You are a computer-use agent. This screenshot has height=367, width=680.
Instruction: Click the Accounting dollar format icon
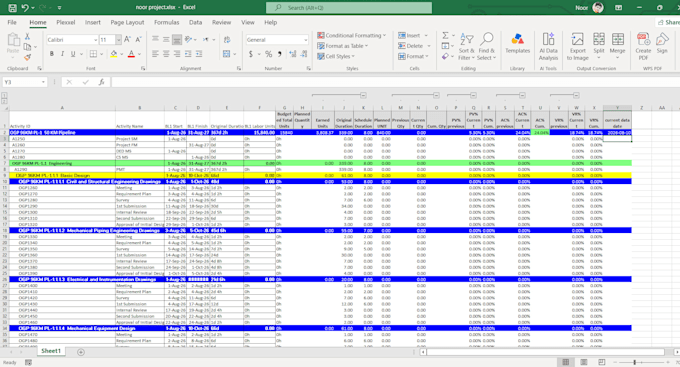pyautogui.click(x=251, y=54)
